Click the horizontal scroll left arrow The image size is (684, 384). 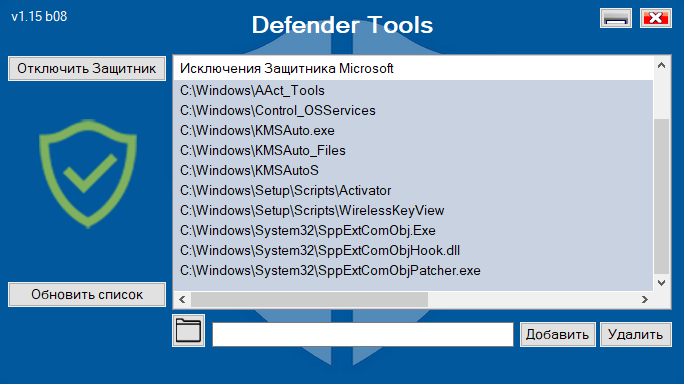point(182,299)
